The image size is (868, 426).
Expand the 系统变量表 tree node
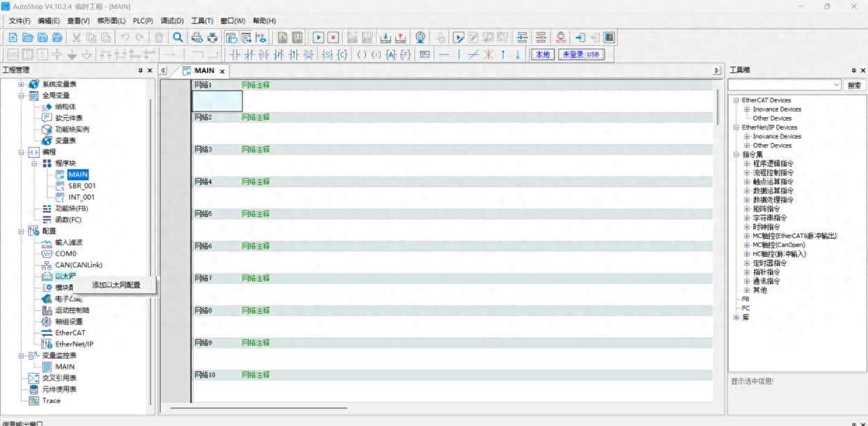pyautogui.click(x=21, y=84)
